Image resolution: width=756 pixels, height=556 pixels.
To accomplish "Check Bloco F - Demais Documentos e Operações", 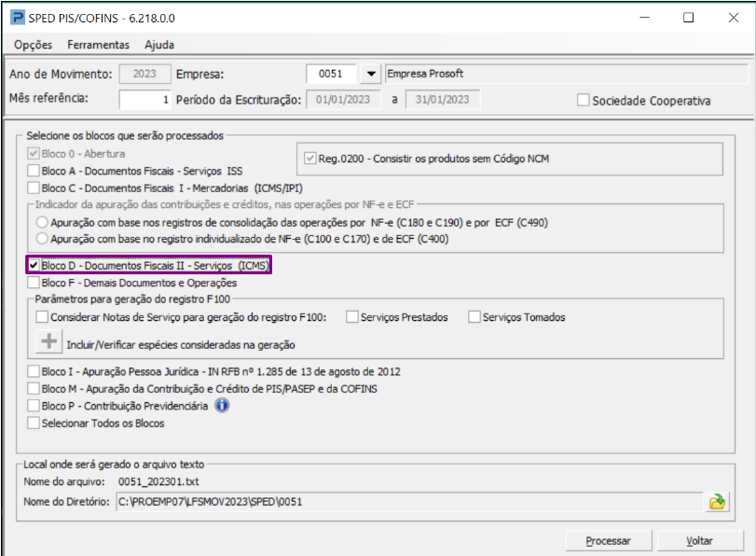I will (x=34, y=283).
